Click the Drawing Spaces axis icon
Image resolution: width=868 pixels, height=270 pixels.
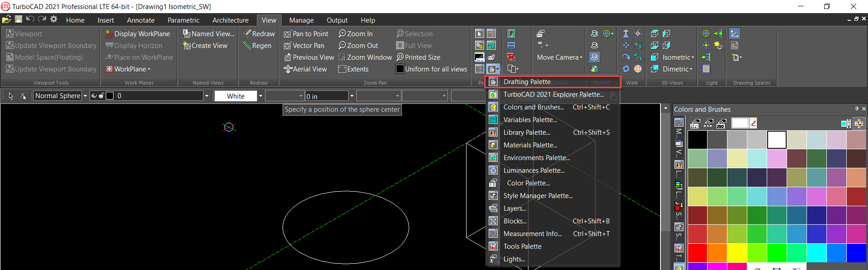click(735, 33)
